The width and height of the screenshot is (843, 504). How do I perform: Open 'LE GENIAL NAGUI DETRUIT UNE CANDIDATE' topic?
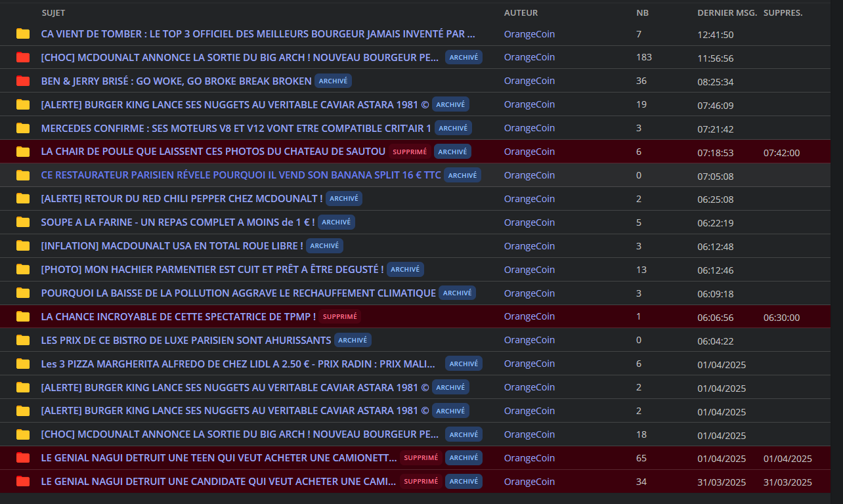pyautogui.click(x=219, y=482)
